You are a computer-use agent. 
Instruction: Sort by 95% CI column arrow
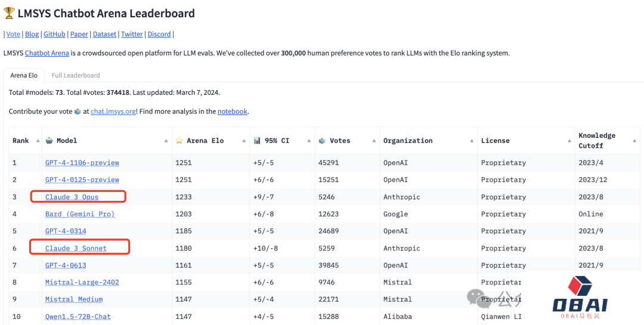click(309, 141)
